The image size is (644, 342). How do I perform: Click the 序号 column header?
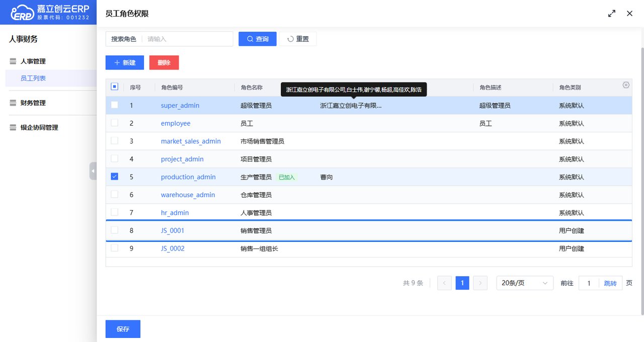point(135,88)
